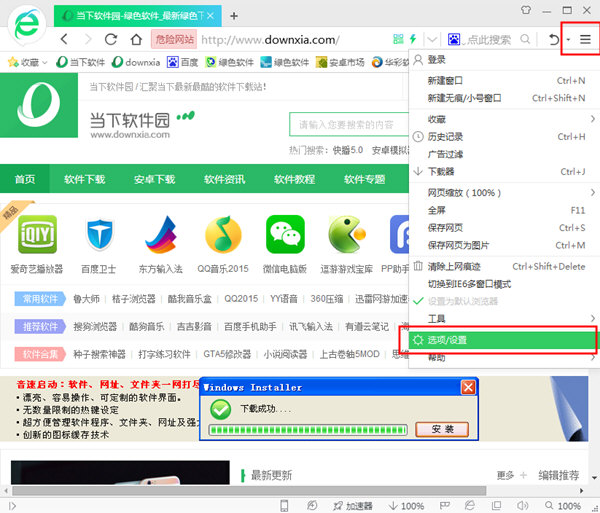Go back with the back arrow
This screenshot has height=513, width=600.
pyautogui.click(x=64, y=39)
